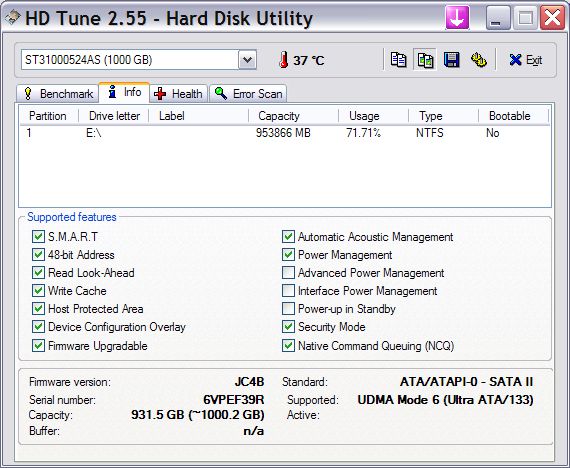The width and height of the screenshot is (570, 468).
Task: Click the 71.71% usage value
Action: tap(364, 133)
